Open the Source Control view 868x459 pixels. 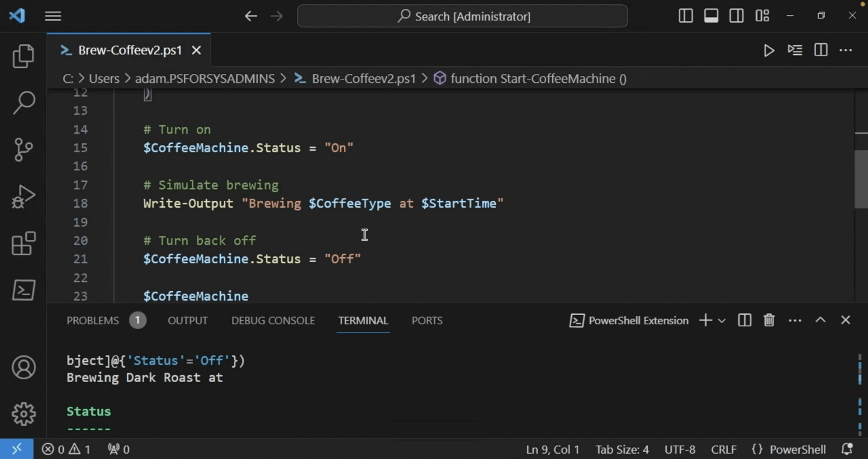click(x=24, y=150)
